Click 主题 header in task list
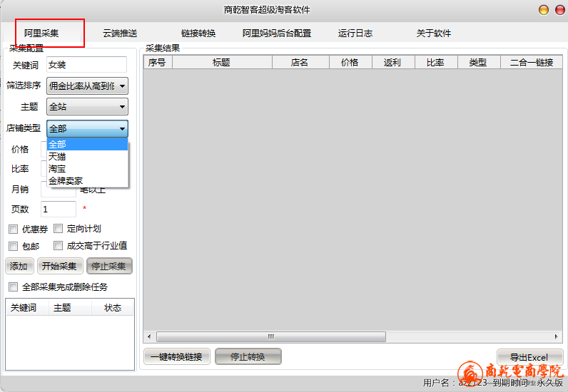The image size is (568, 392). coord(70,308)
